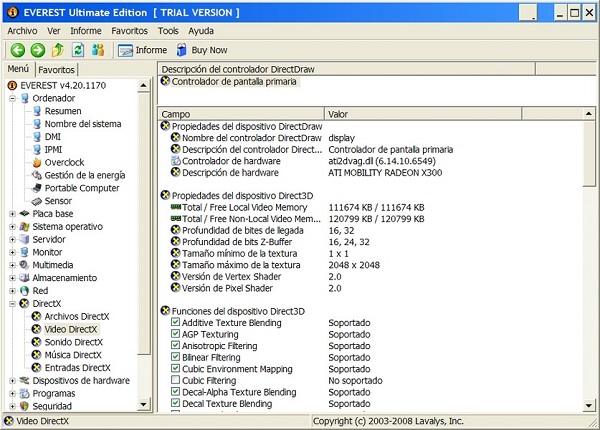Select the DMI computer icon

pos(37,137)
